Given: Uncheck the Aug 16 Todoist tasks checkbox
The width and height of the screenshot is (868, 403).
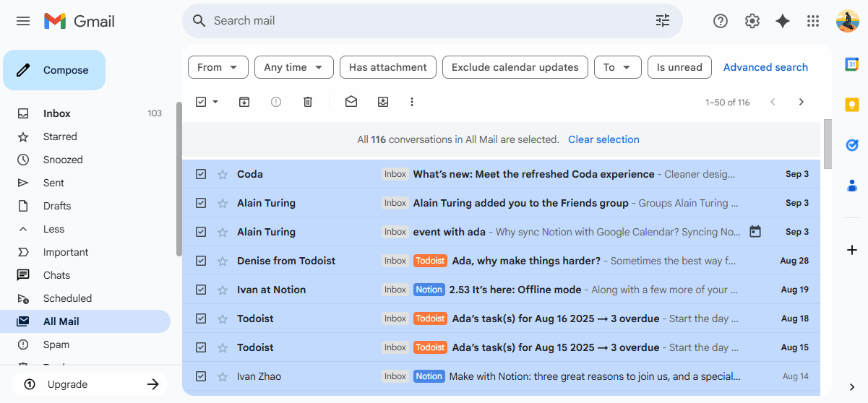Looking at the screenshot, I should 201,318.
